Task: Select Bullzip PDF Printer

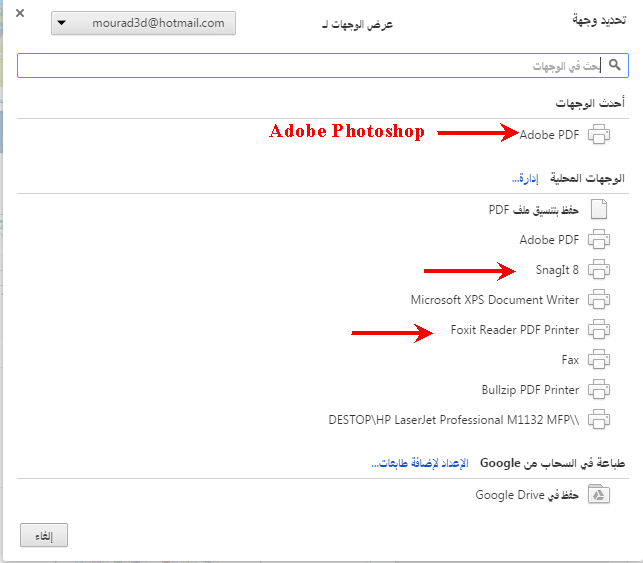Action: point(530,390)
